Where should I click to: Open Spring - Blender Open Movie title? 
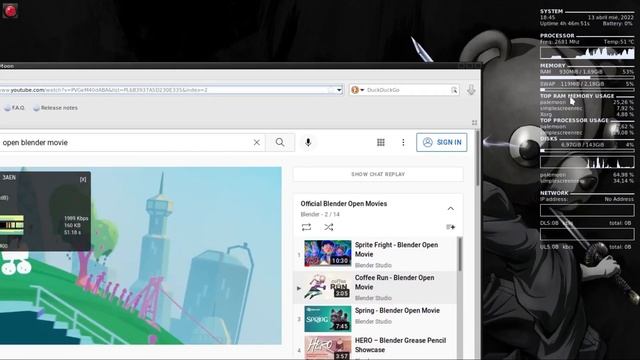point(397,311)
